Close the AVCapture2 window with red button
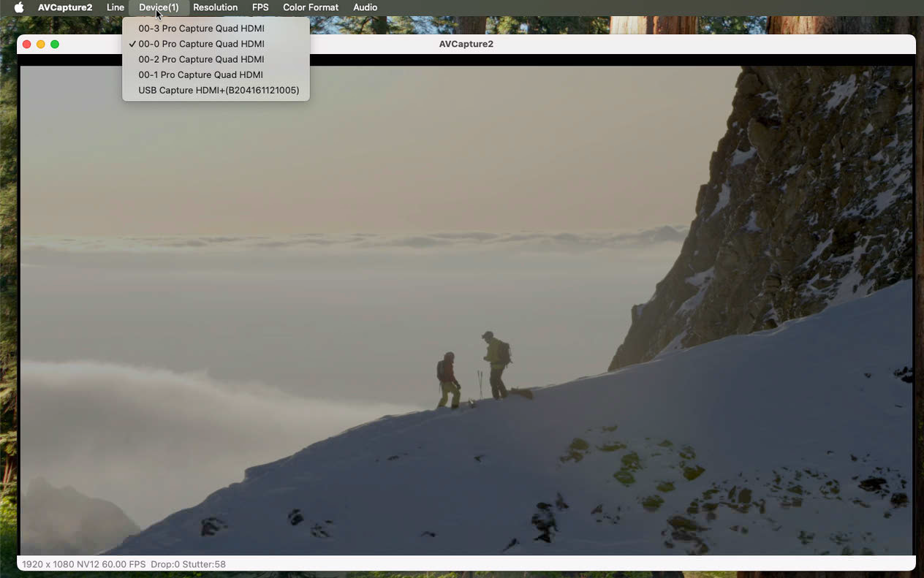Screen dimensions: 924x578 [27, 45]
